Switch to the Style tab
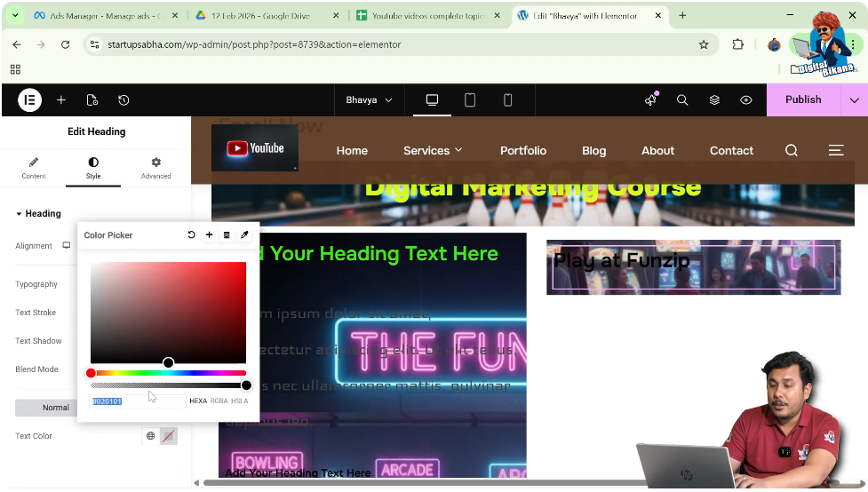Screen dimensions: 868x492 click(93, 168)
